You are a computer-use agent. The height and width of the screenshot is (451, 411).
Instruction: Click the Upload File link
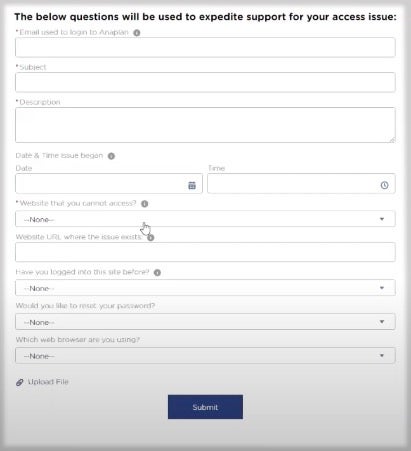tap(48, 382)
